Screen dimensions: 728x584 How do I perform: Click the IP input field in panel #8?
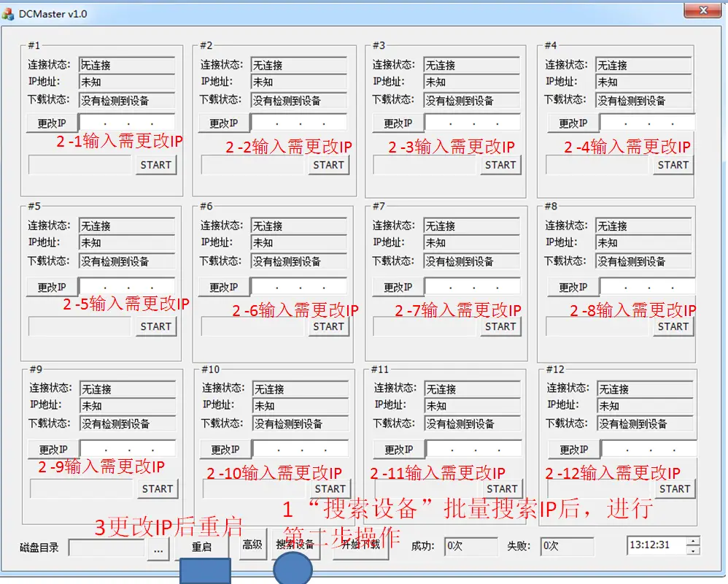tap(648, 287)
